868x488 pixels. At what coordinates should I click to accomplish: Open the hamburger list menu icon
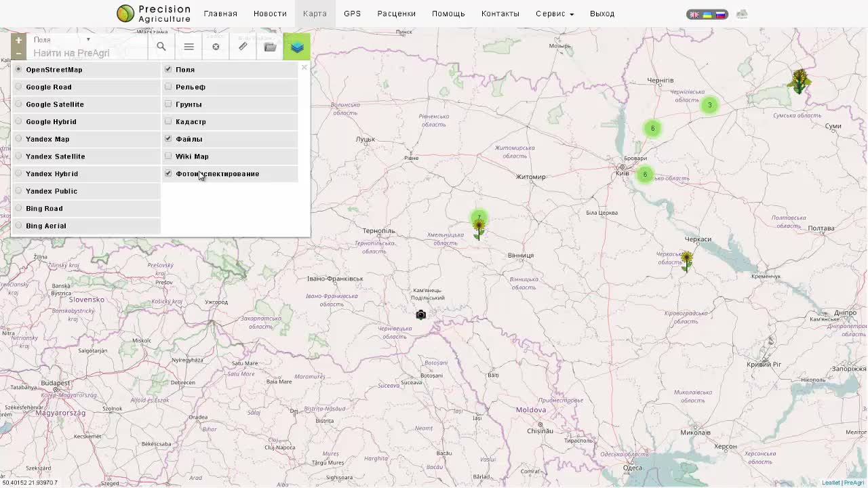coord(189,47)
